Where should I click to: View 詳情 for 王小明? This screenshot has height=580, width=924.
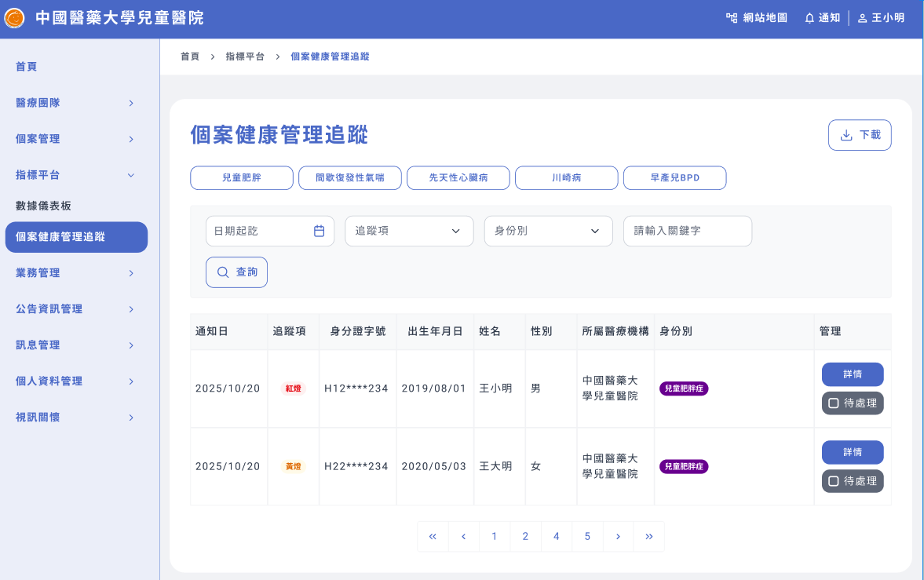[x=853, y=374]
